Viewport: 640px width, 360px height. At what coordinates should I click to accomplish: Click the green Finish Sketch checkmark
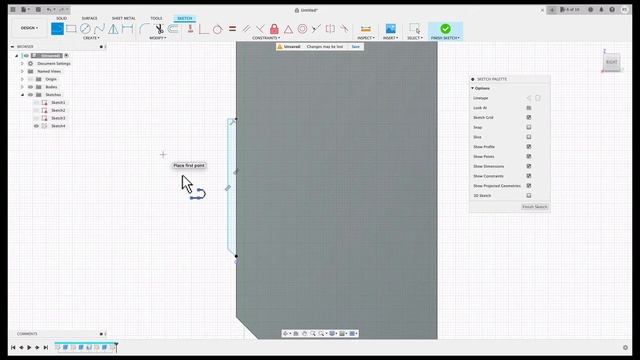(445, 29)
